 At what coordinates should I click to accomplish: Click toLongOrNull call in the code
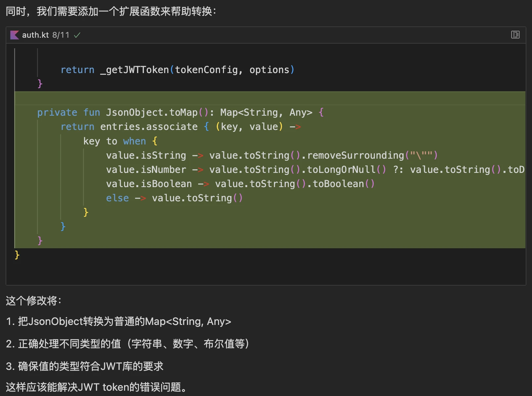point(341,170)
